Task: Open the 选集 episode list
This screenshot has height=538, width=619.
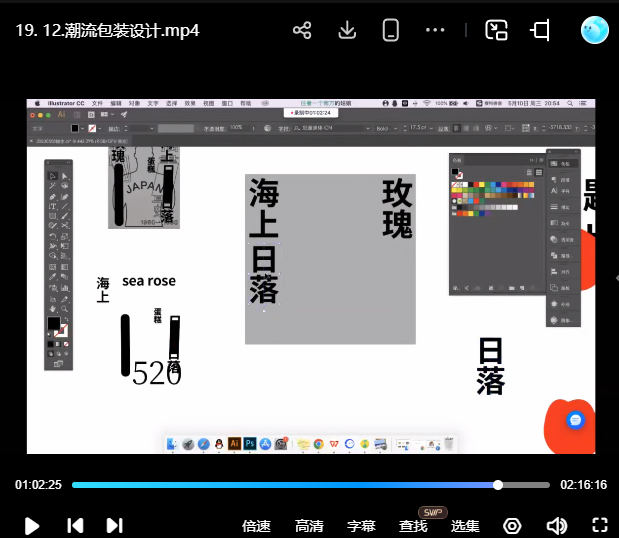Action: coord(465,526)
